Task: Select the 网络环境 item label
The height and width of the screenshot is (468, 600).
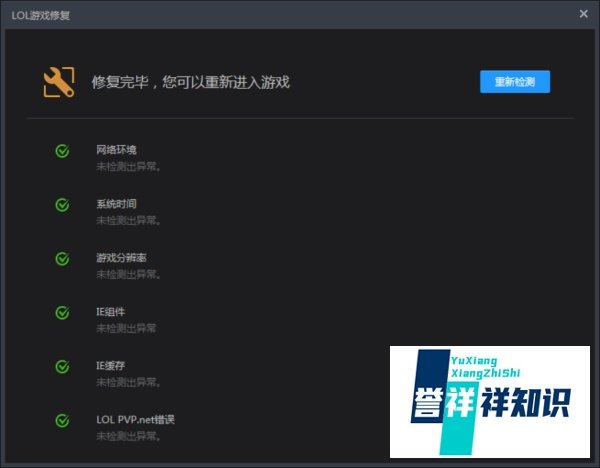Action: [116, 150]
